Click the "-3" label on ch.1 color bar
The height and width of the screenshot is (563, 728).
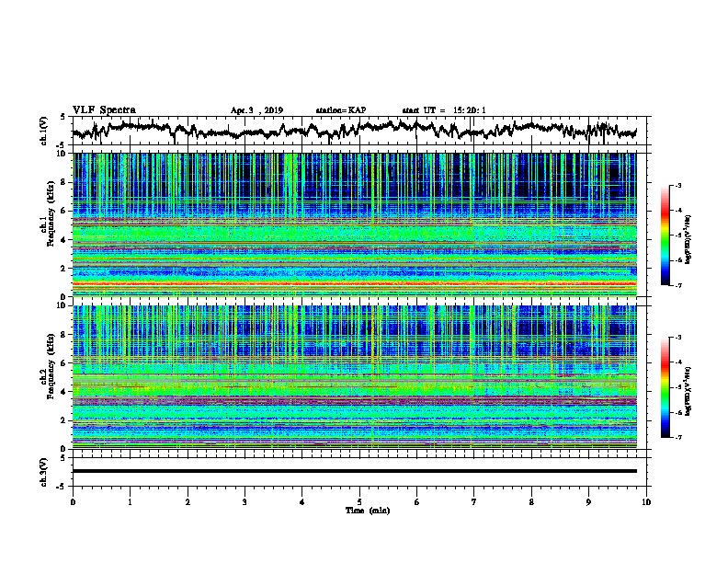point(678,186)
